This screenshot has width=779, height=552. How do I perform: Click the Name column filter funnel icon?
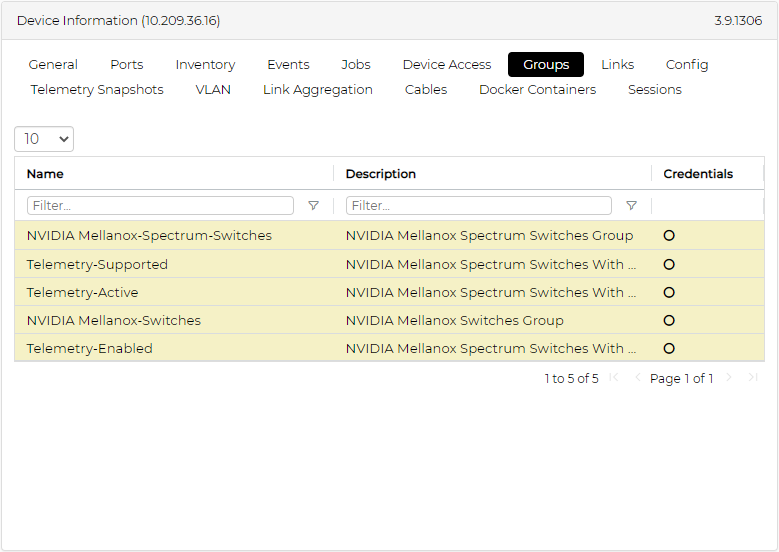coord(313,206)
